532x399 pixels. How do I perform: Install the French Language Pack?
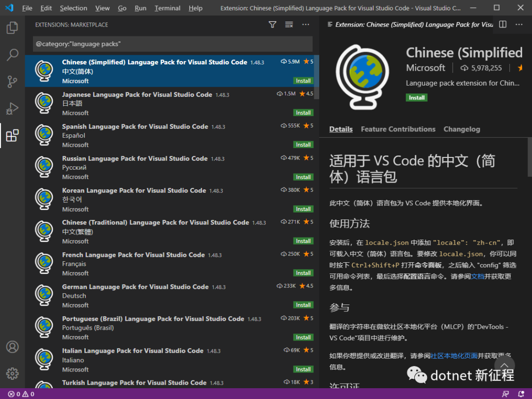click(303, 273)
